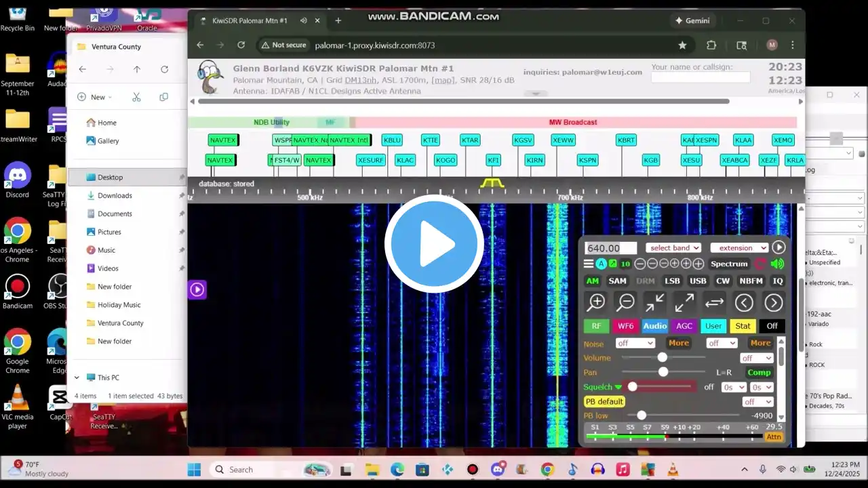Viewport: 868px width, 488px height.
Task: Open the Stat tab
Action: tap(743, 326)
